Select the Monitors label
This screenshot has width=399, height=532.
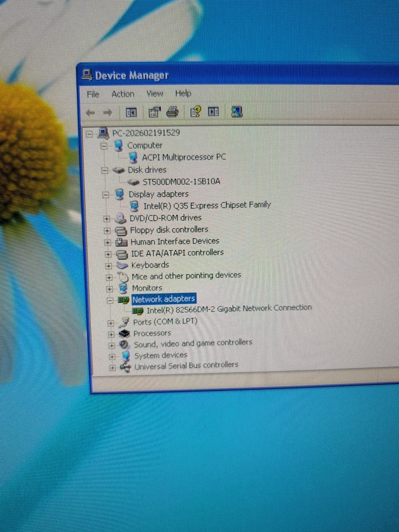pos(147,288)
